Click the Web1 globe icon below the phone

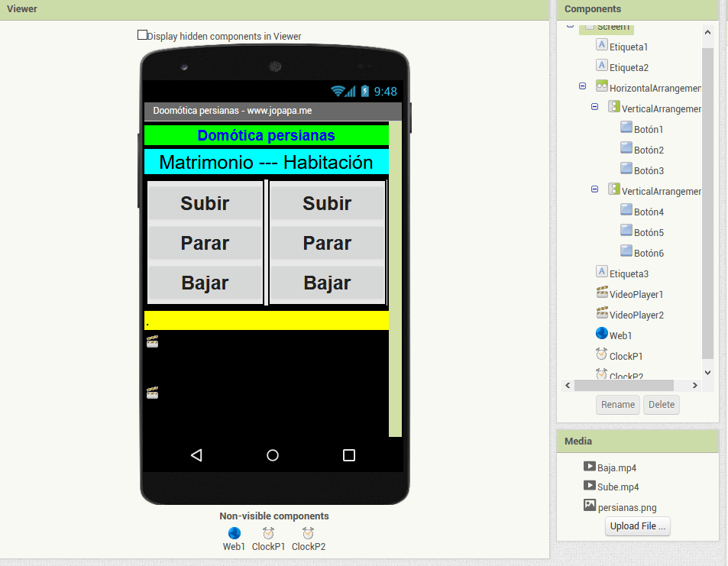[235, 533]
